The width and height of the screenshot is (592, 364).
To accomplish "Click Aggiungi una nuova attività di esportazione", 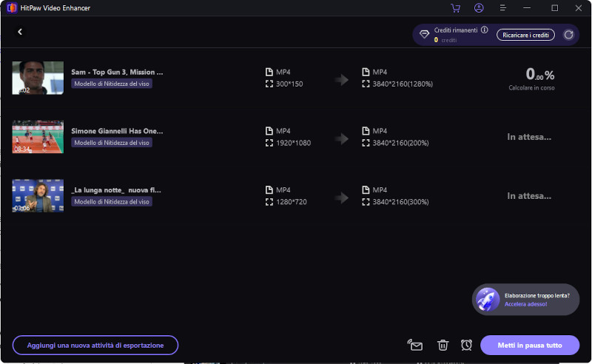I will coord(95,346).
